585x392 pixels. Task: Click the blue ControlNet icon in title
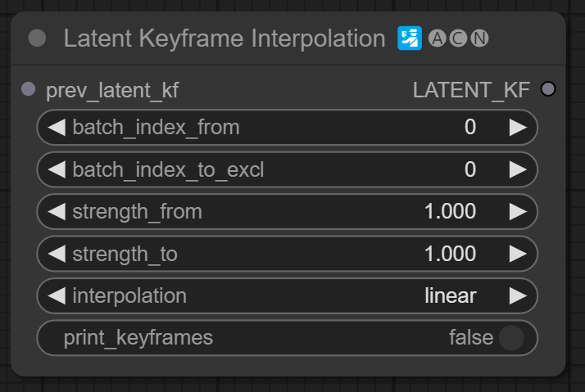coord(410,38)
